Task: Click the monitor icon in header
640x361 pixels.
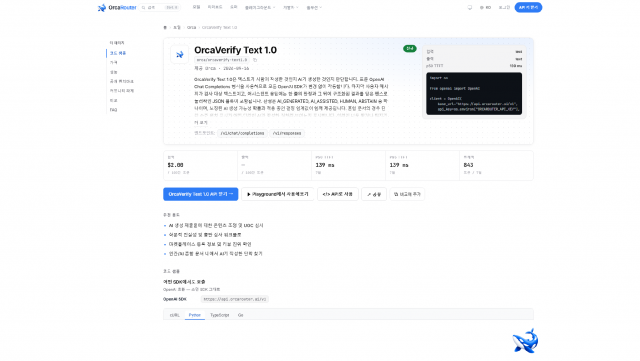Action: pyautogui.click(x=470, y=7)
